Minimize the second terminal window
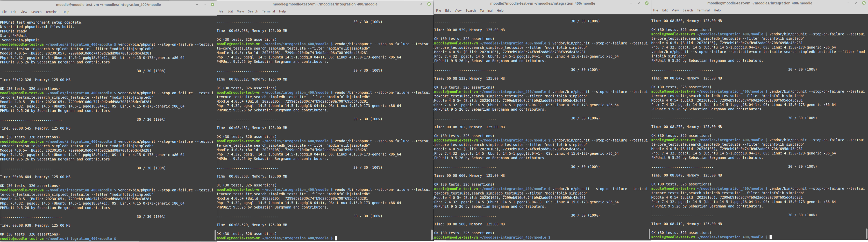868x242 pixels. pyautogui.click(x=414, y=4)
